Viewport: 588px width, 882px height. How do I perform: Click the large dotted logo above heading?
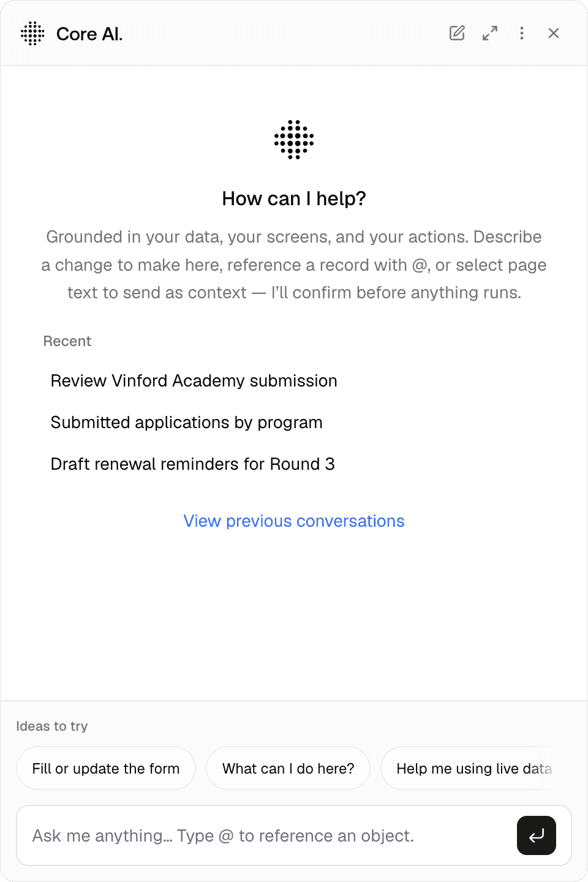coord(294,140)
